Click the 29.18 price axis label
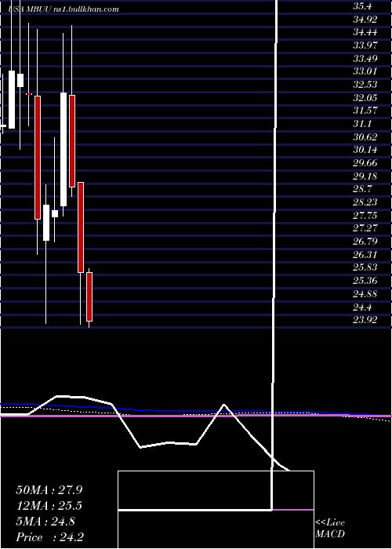392x549 pixels. tap(365, 176)
